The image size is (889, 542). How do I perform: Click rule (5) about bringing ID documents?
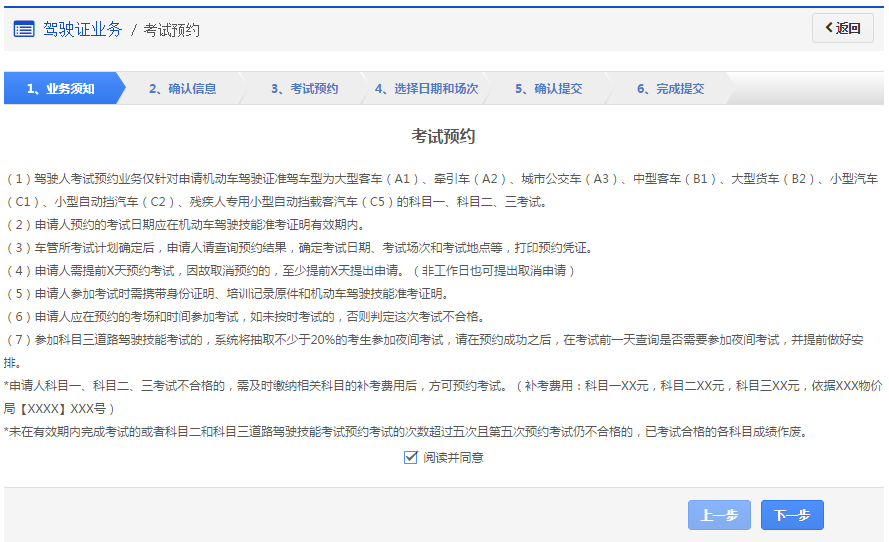click(x=227, y=293)
